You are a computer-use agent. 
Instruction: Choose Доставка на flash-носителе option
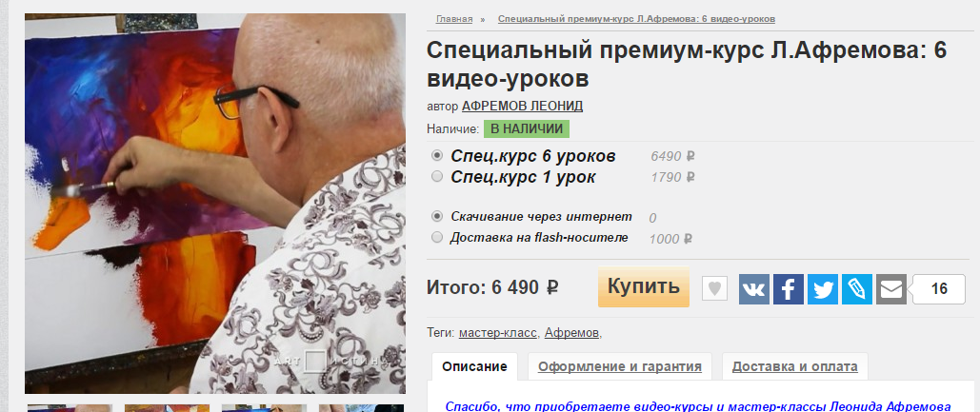437,237
